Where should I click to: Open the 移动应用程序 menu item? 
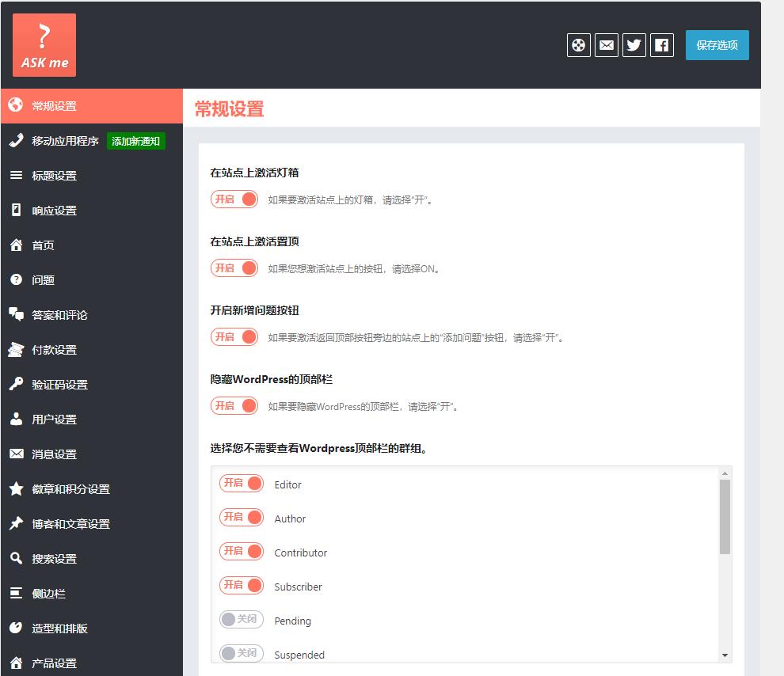click(65, 141)
